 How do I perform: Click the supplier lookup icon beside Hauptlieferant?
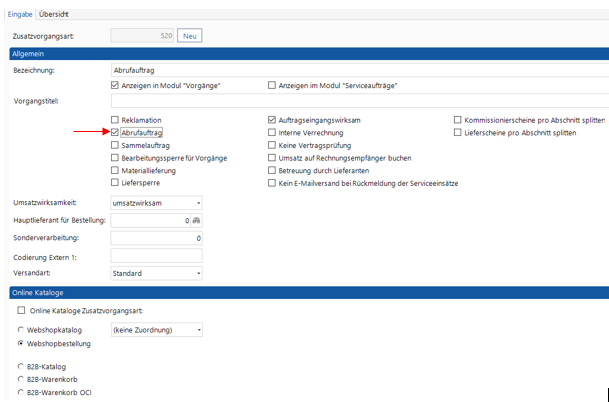pyautogui.click(x=196, y=220)
